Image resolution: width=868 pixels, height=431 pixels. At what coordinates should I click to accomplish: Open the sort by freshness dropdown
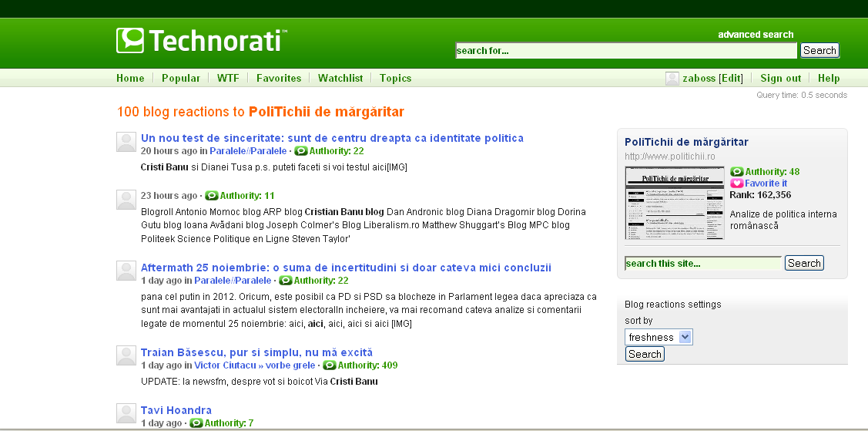tap(659, 338)
